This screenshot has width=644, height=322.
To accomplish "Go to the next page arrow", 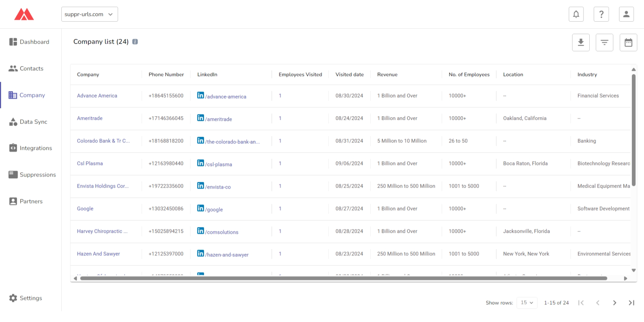I will pyautogui.click(x=615, y=303).
